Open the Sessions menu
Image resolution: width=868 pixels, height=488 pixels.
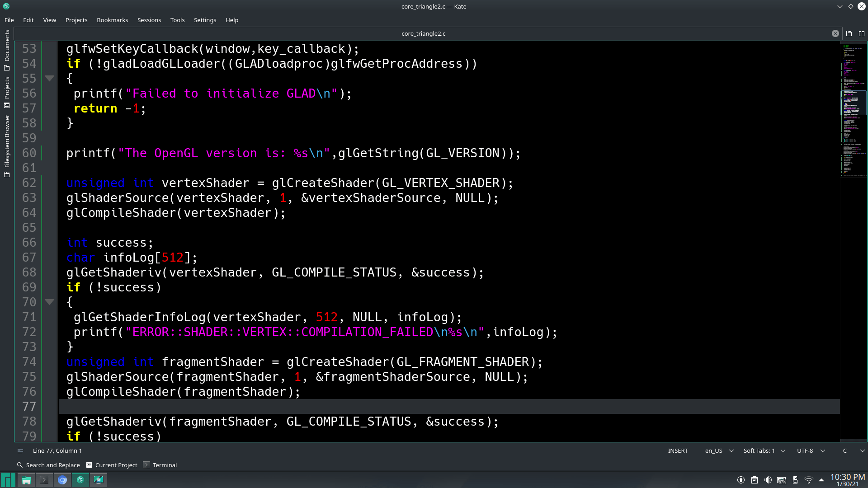click(x=149, y=20)
